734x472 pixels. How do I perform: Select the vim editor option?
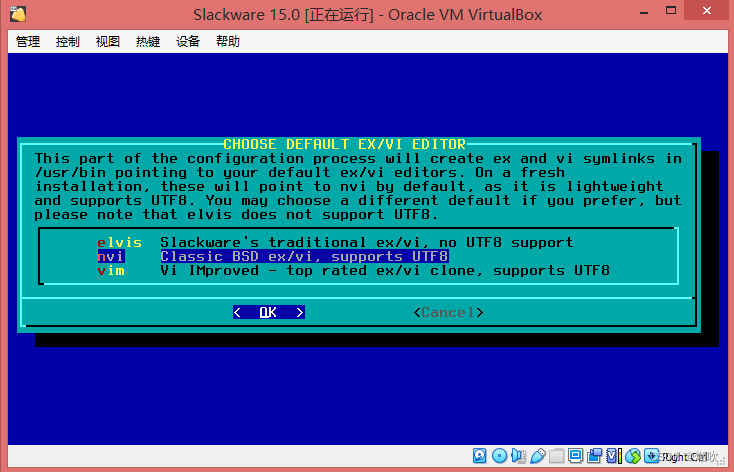(111, 271)
